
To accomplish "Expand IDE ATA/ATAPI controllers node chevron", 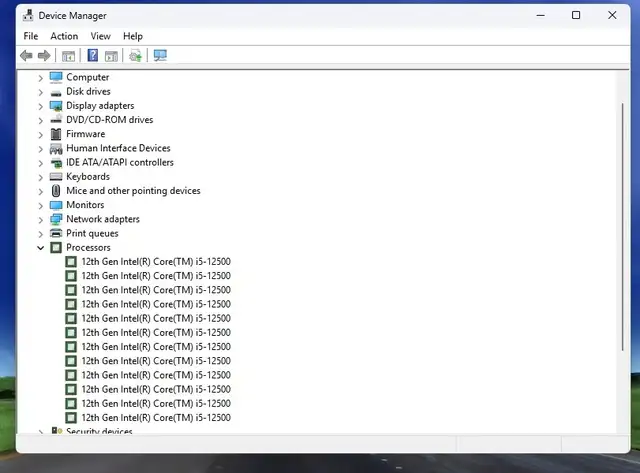I will tap(40, 163).
